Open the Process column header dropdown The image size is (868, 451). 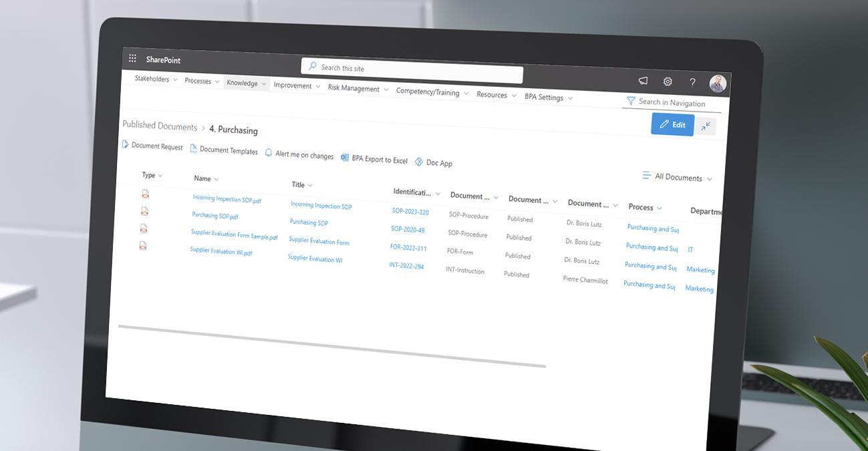(645, 207)
